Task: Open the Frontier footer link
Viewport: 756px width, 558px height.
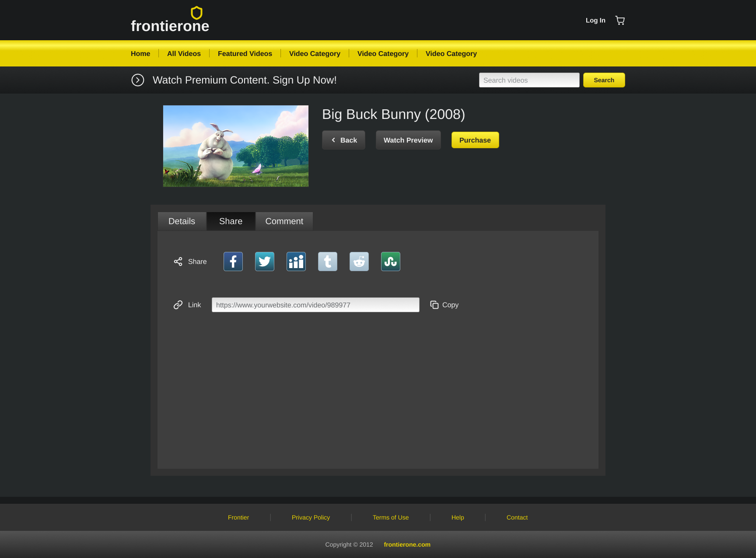Action: (x=238, y=517)
